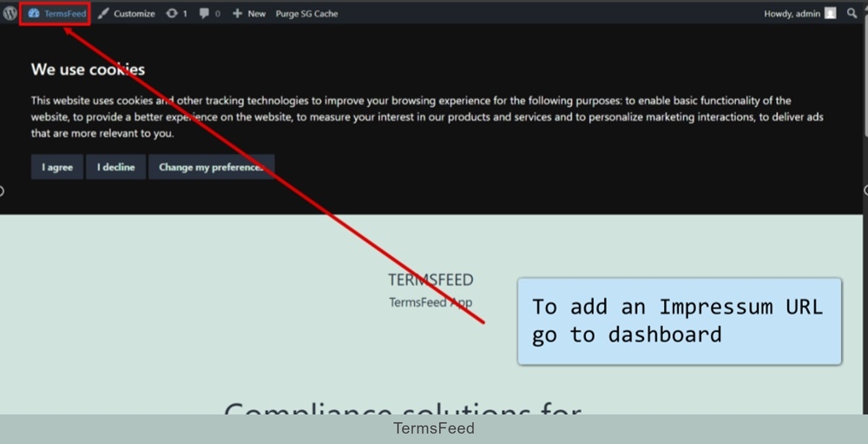This screenshot has width=868, height=444.
Task: Click the I agree cookie button
Action: (x=57, y=167)
